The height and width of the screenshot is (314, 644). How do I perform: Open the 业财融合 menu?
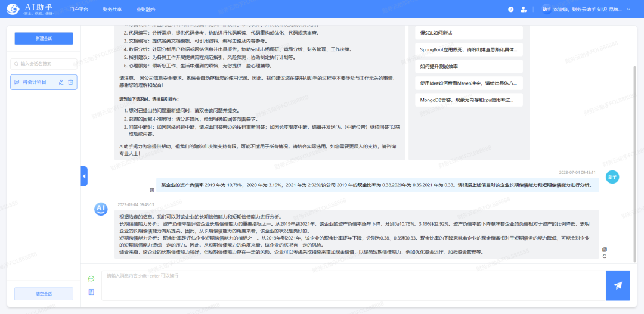click(x=146, y=9)
